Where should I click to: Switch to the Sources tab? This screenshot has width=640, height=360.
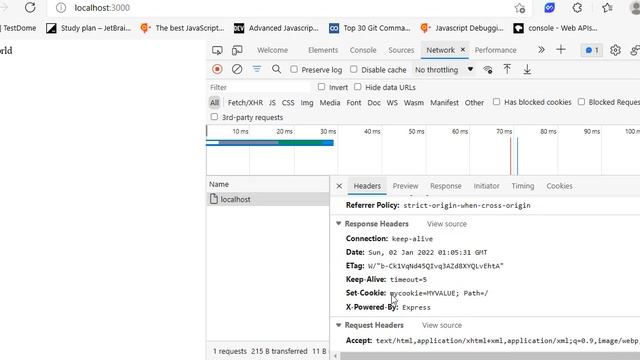401,50
